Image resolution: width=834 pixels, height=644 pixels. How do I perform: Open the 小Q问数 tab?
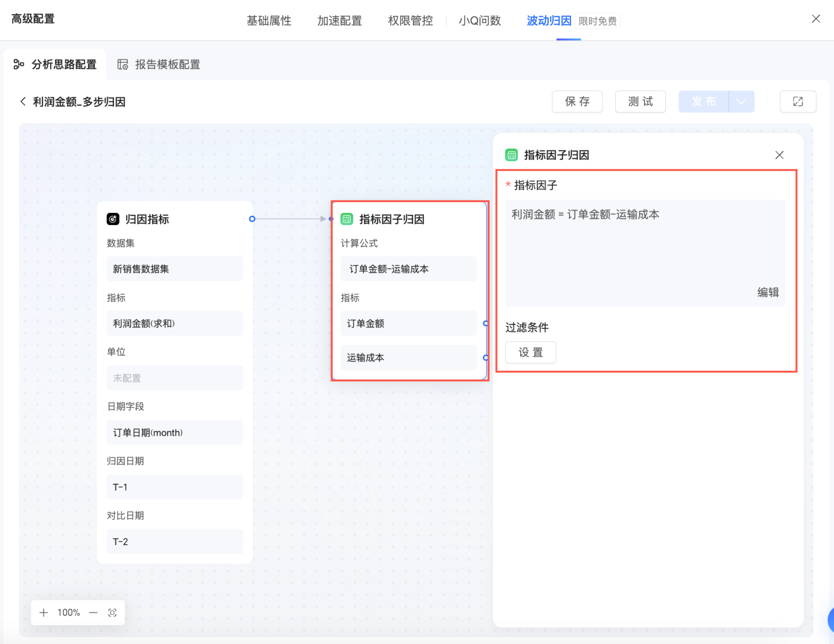click(x=479, y=21)
